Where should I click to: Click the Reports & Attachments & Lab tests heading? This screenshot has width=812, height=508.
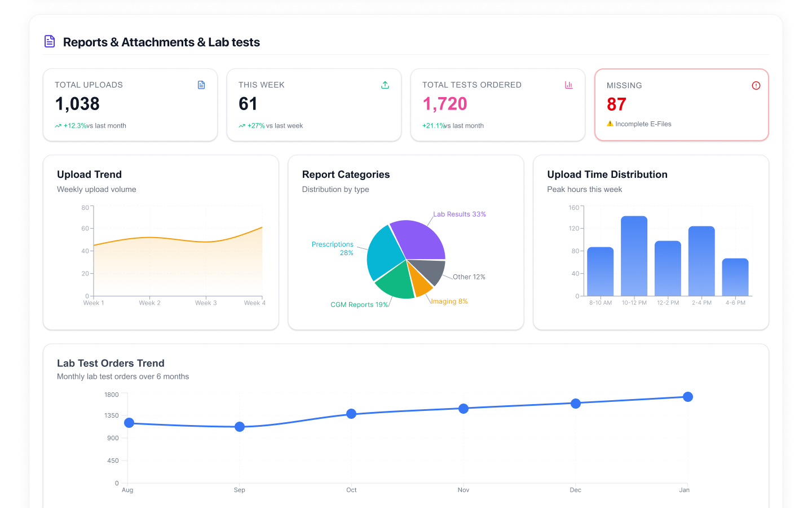click(161, 42)
